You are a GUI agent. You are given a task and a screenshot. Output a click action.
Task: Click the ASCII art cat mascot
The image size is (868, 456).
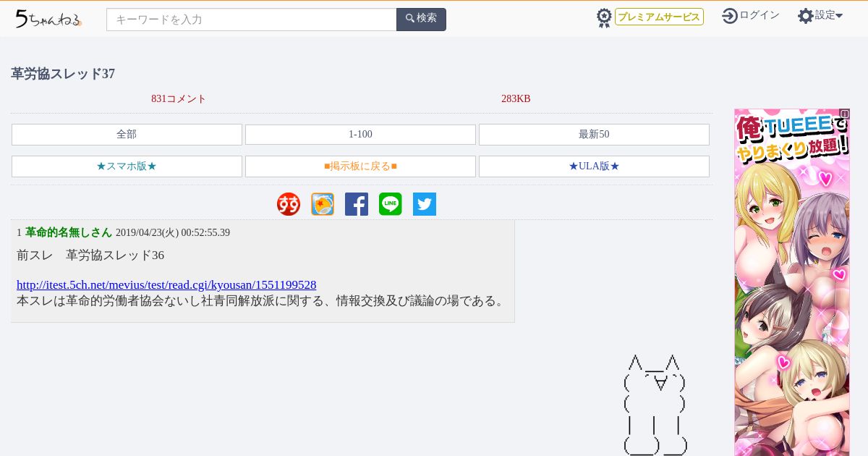coord(655,405)
